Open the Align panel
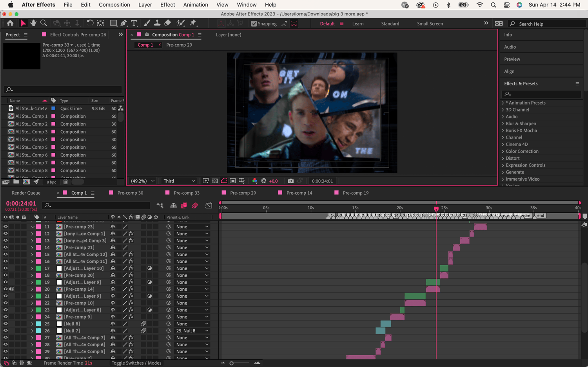Viewport: 588px width, 367px height. click(x=509, y=71)
